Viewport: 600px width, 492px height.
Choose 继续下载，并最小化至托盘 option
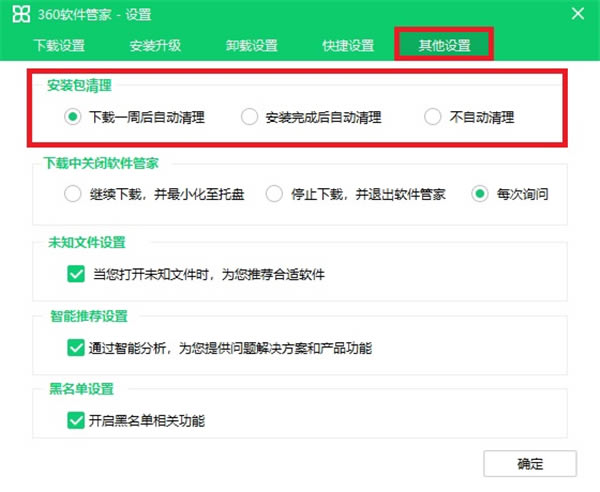tap(73, 194)
